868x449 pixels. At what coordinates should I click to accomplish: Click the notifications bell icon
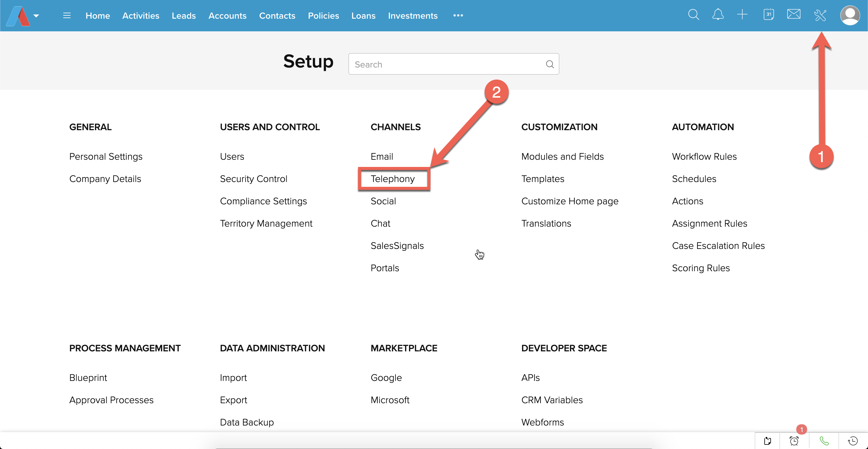(718, 15)
